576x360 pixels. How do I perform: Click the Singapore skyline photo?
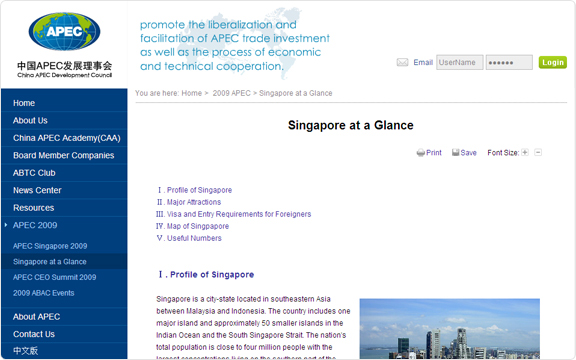(450, 329)
